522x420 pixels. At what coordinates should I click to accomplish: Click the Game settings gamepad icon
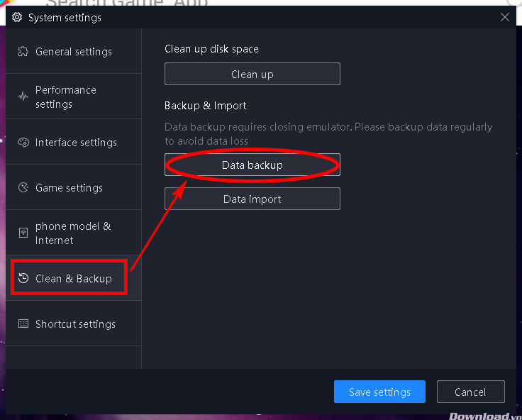23,188
